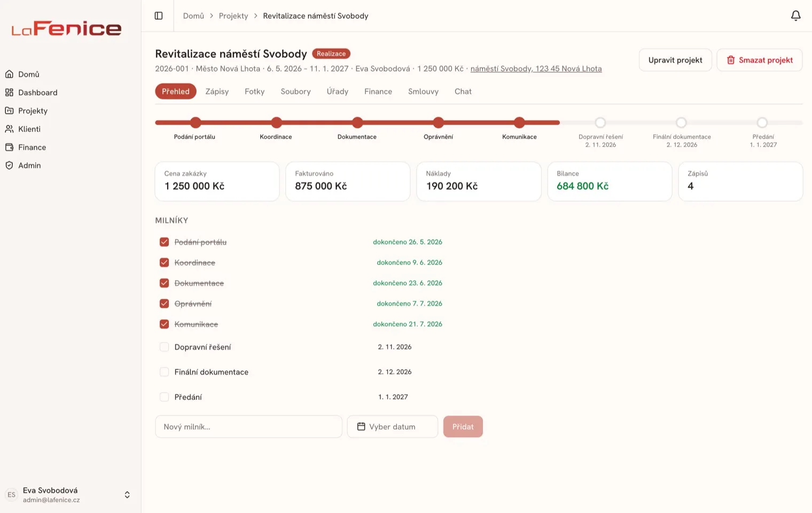Uncheck the Komunikace milestone checkbox
This screenshot has height=513, width=812.
point(164,324)
